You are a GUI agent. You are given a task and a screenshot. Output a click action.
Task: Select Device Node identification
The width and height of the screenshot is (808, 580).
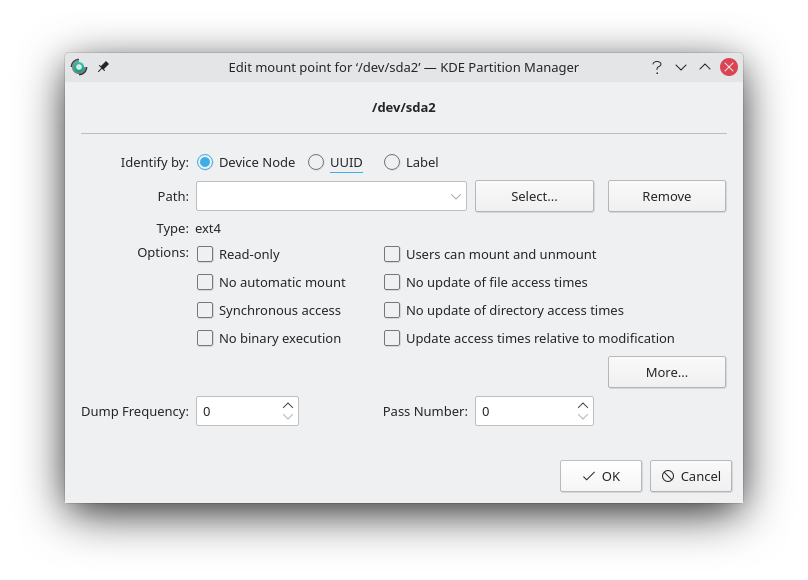coord(205,162)
